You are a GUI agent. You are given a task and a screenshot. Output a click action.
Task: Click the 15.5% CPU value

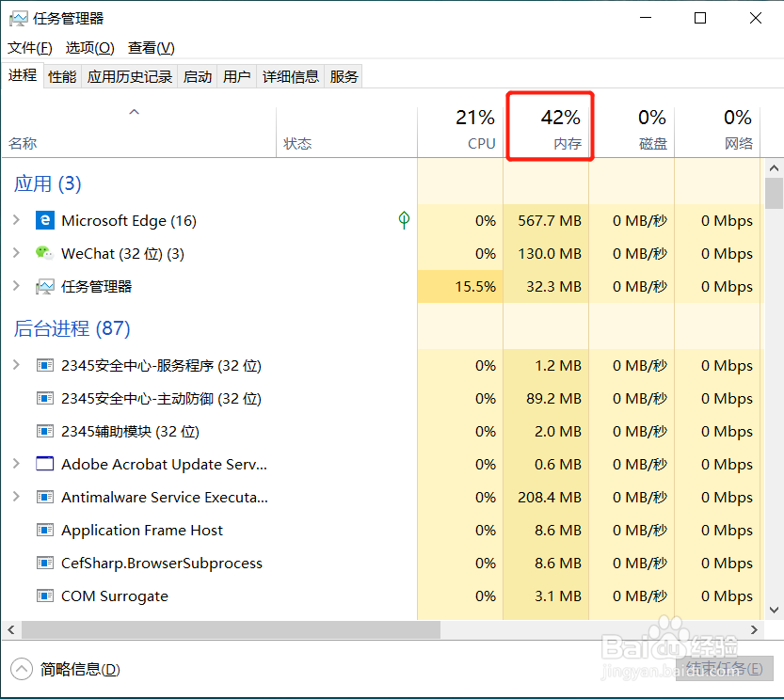(475, 286)
